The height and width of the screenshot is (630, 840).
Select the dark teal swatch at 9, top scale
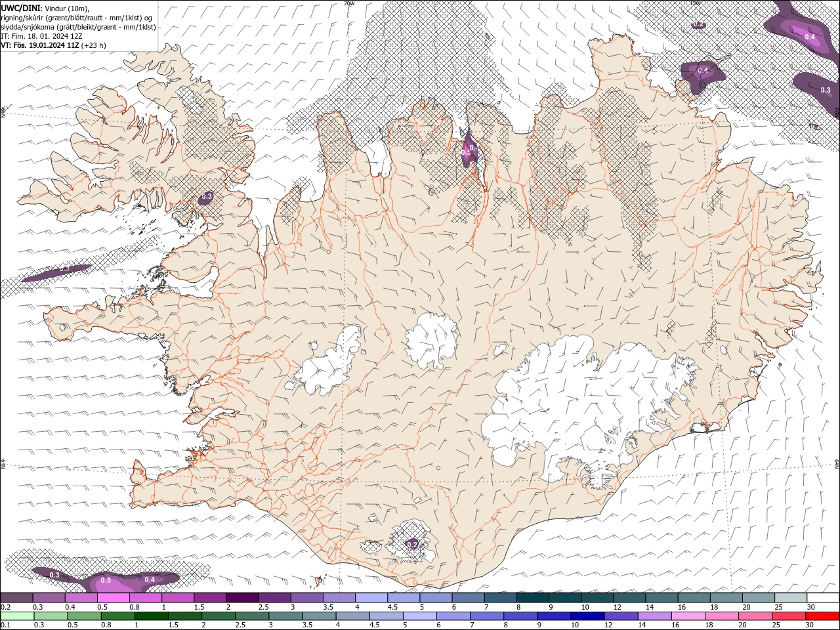565,598
